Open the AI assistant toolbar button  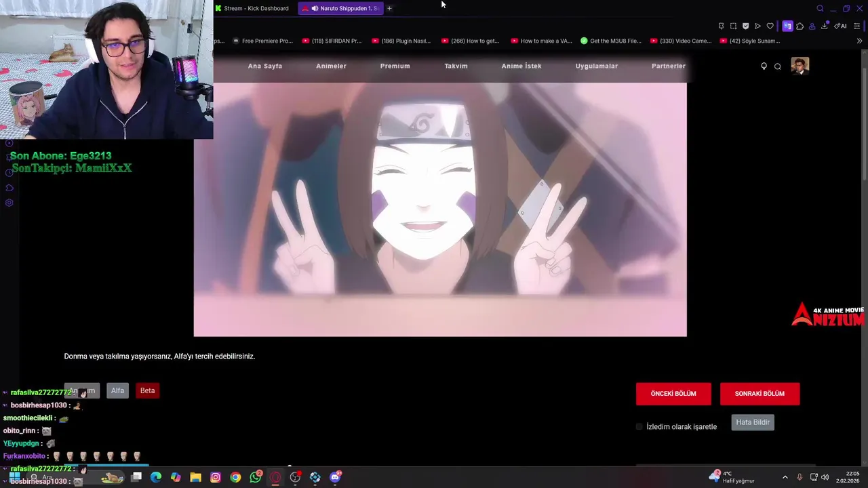[x=840, y=26]
